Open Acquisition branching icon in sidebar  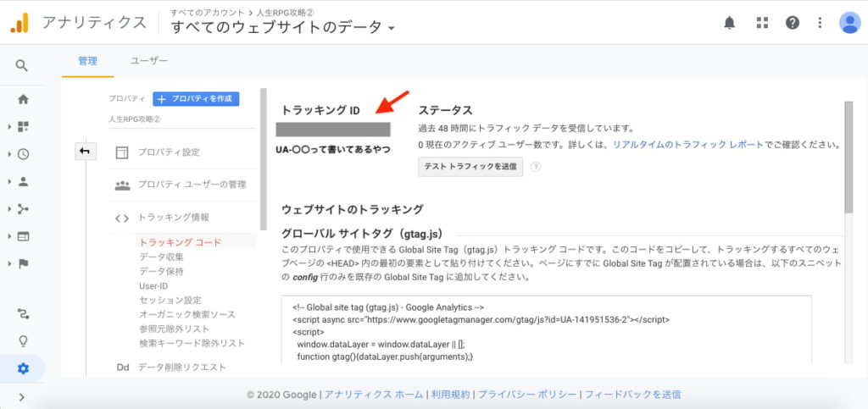[x=23, y=209]
